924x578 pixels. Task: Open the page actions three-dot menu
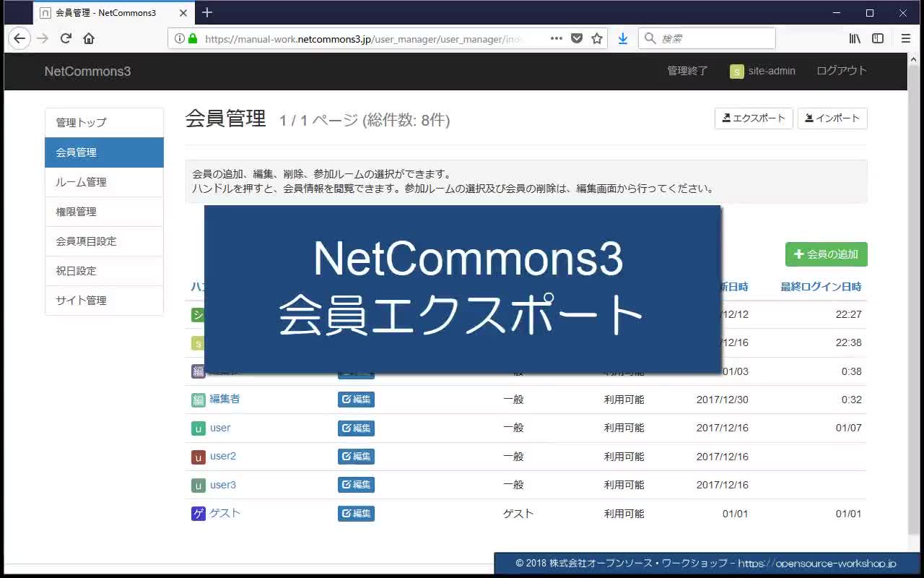pos(557,39)
